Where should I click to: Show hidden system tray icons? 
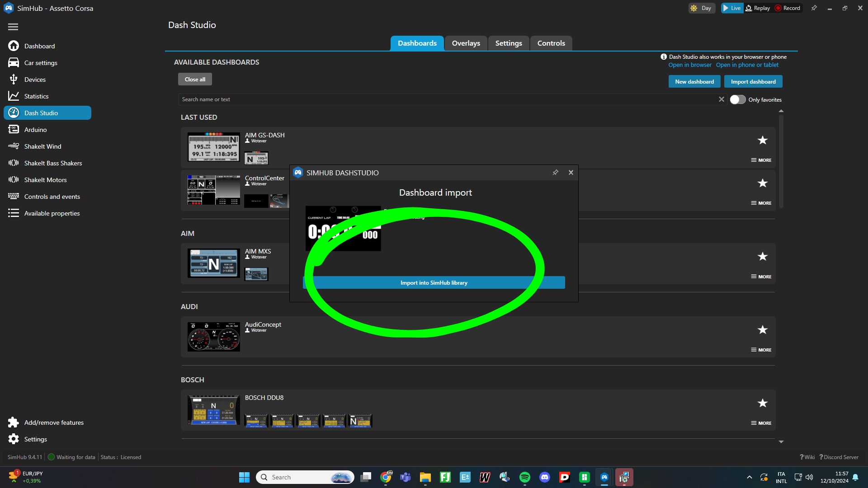coord(750,477)
